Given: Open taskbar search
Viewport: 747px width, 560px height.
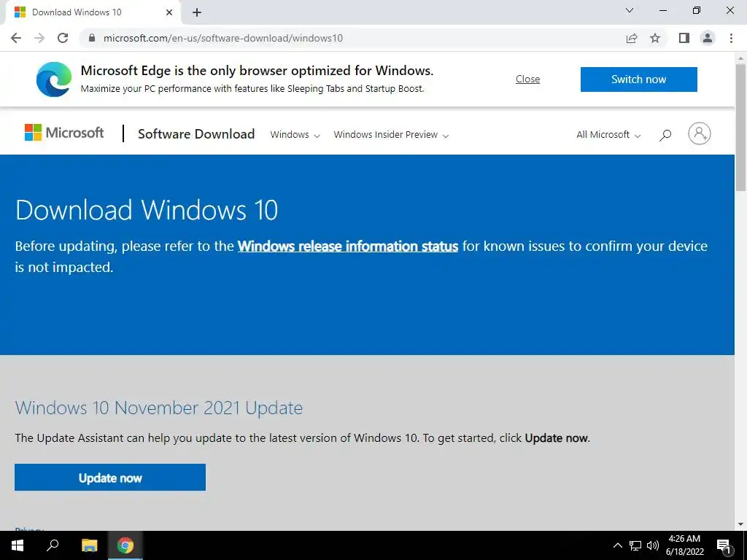Looking at the screenshot, I should coord(53,545).
